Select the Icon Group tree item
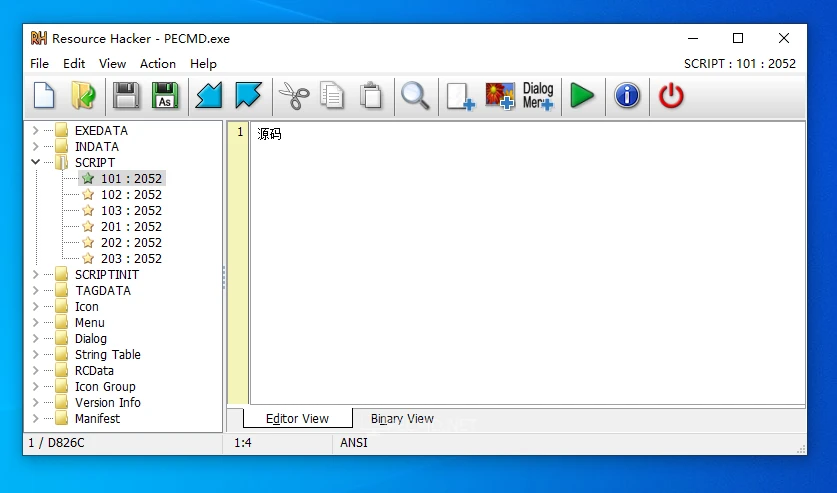837x493 pixels. coord(105,386)
